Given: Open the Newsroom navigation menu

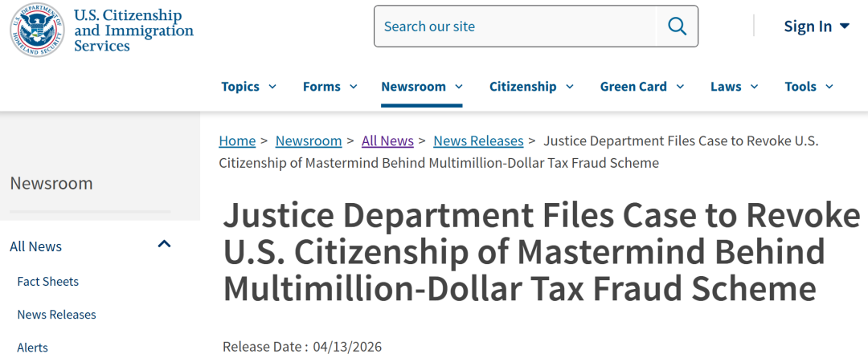Looking at the screenshot, I should tap(421, 87).
